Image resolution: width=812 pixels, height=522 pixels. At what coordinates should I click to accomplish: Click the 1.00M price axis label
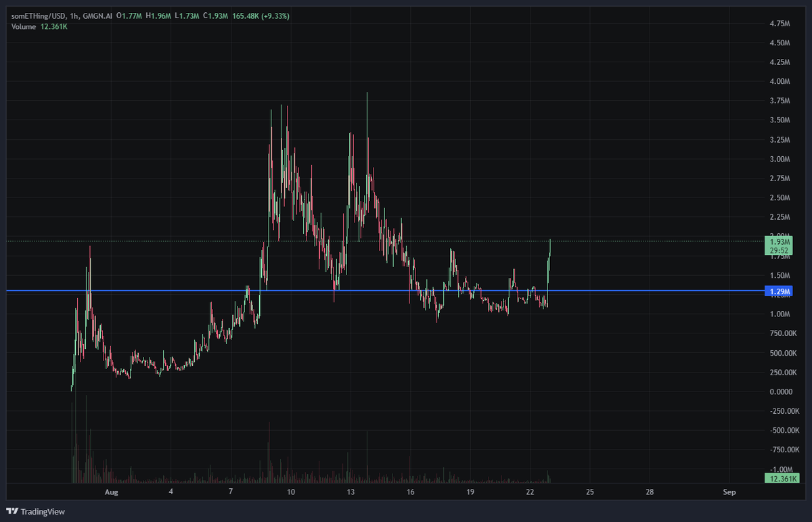tap(780, 314)
